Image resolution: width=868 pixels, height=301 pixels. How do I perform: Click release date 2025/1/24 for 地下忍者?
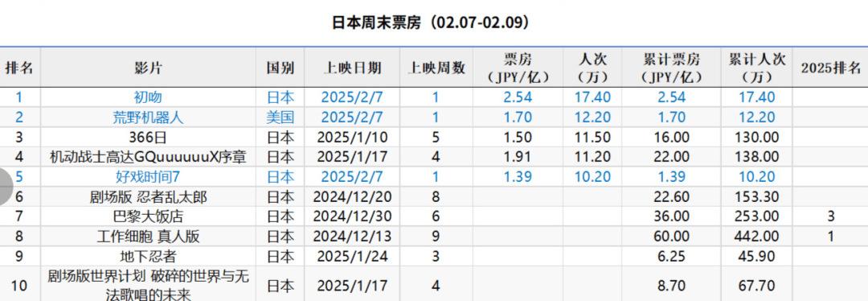tap(352, 257)
